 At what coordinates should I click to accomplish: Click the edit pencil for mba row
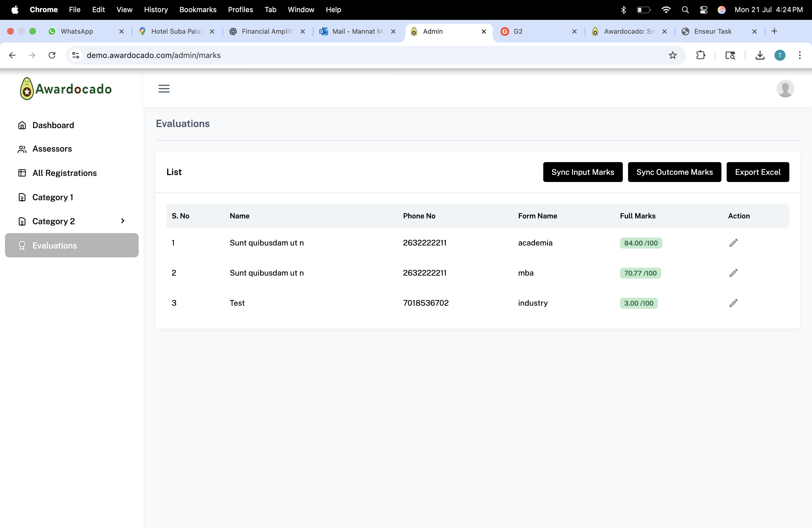pyautogui.click(x=733, y=273)
